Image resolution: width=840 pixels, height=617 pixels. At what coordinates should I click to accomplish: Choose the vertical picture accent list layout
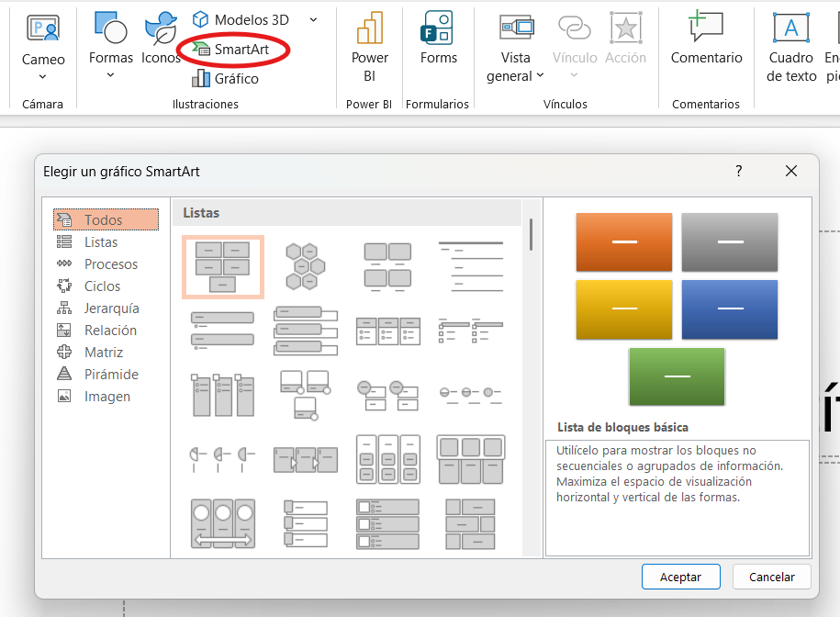pos(387,523)
